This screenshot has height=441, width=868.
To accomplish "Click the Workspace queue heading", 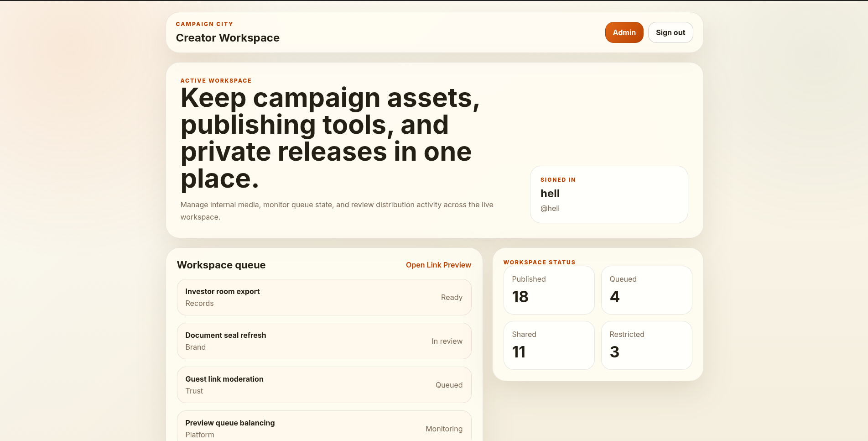I will 221,265.
